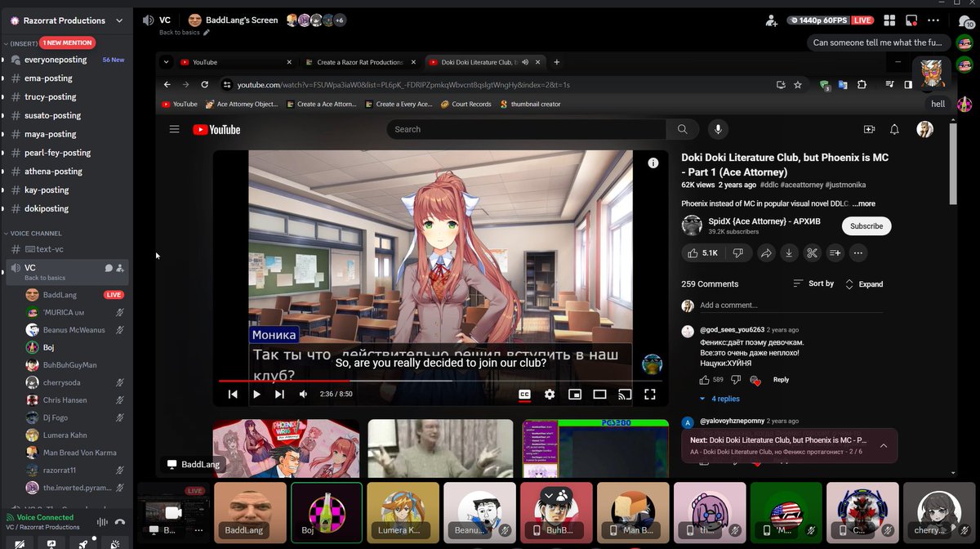Toggle Discord screen share button

click(51, 544)
